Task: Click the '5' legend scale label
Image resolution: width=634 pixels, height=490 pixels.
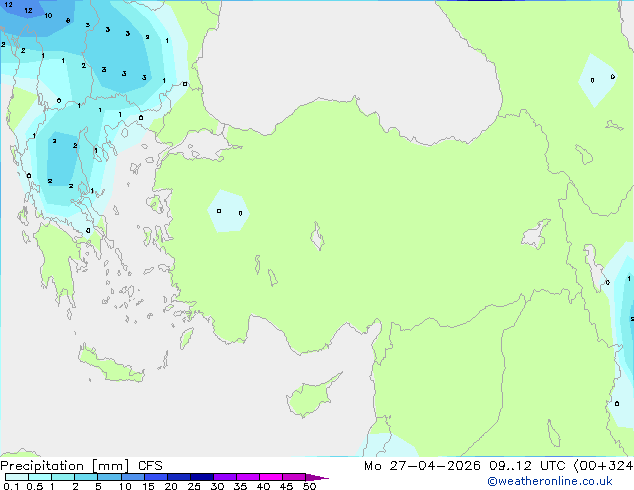Action: point(98,486)
